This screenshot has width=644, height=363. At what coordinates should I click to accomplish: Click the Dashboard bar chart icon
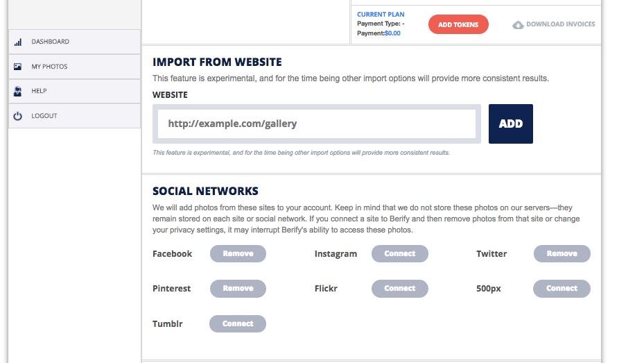[17, 42]
